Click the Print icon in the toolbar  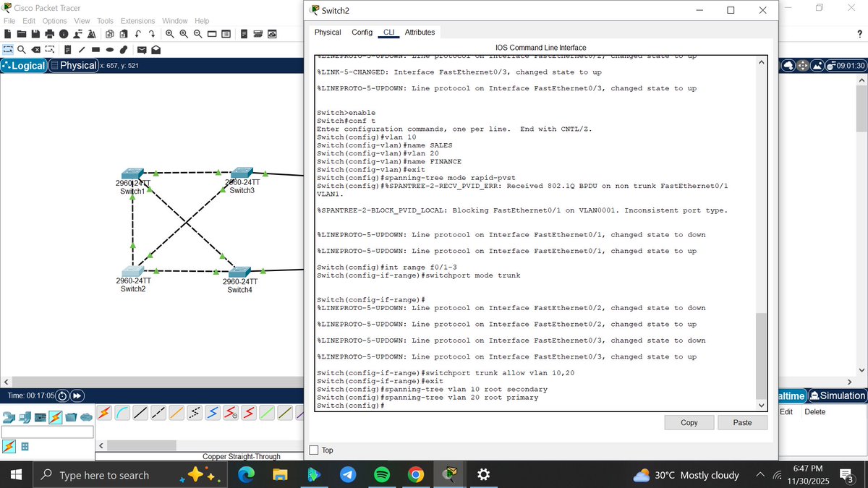(50, 34)
